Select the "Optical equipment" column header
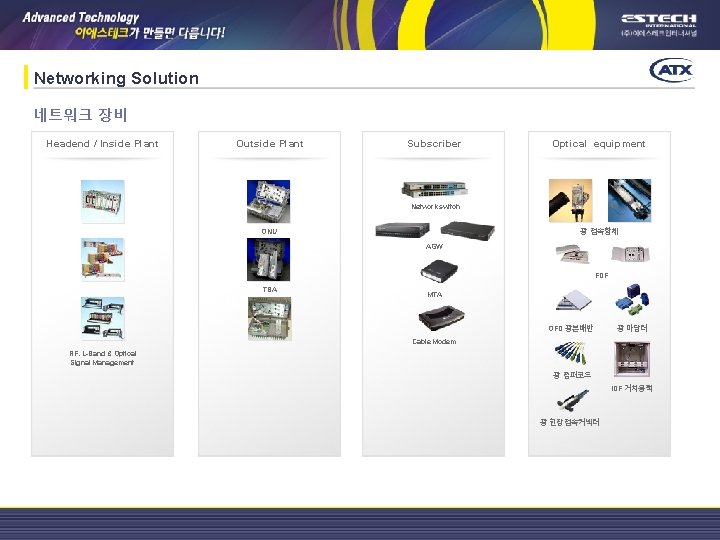 [599, 144]
